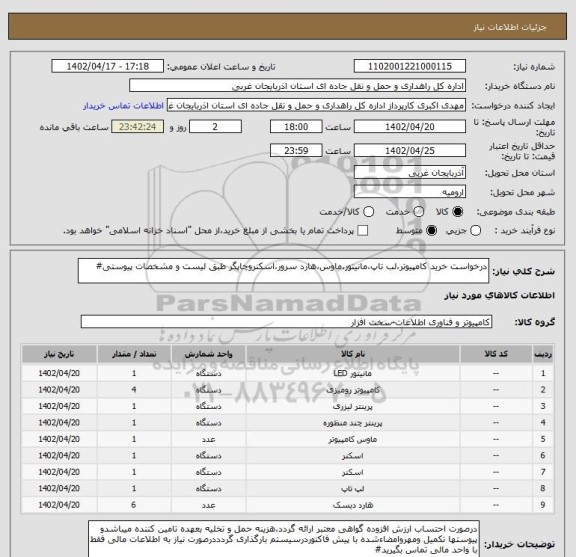Click the delivery province field آذربایجان غربی
Image resolution: width=576 pixels, height=557 pixels.
tap(410, 172)
